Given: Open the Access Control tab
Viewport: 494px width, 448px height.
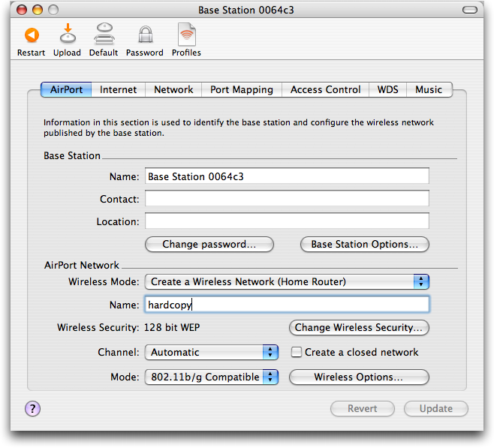Looking at the screenshot, I should [x=325, y=89].
